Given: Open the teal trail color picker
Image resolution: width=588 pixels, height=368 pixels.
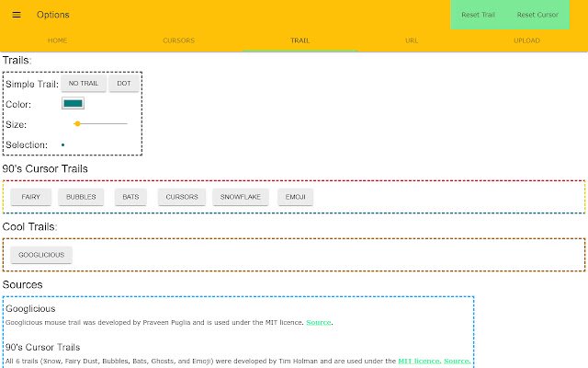Looking at the screenshot, I should (x=73, y=103).
